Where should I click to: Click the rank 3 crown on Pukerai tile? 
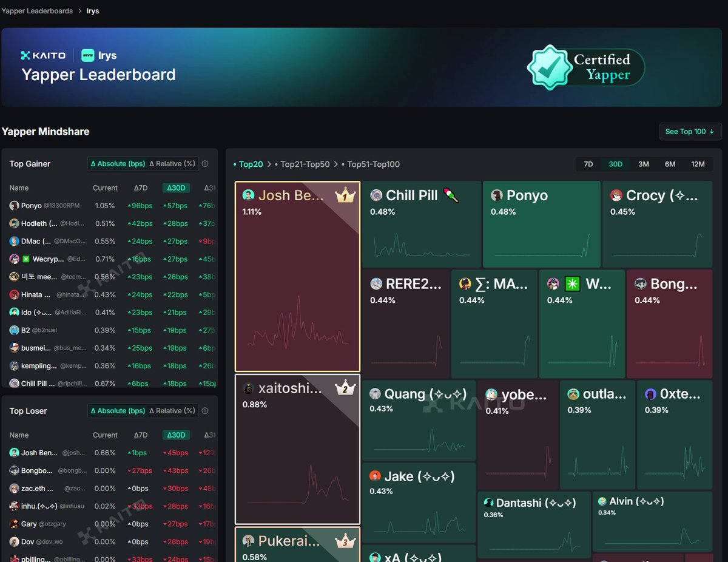tap(345, 541)
